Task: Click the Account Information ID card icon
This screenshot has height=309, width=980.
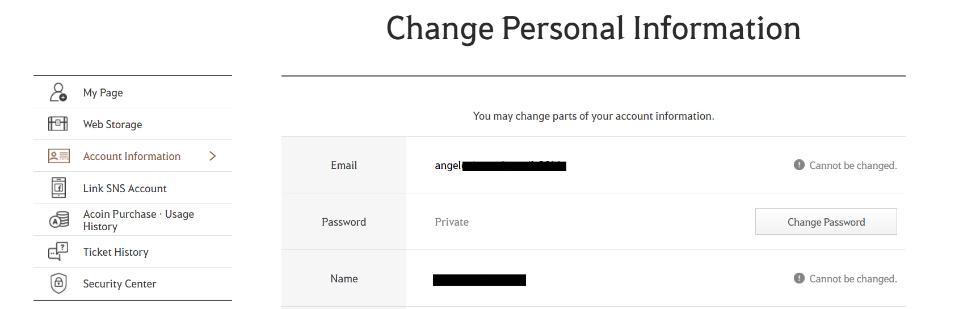Action: tap(58, 156)
